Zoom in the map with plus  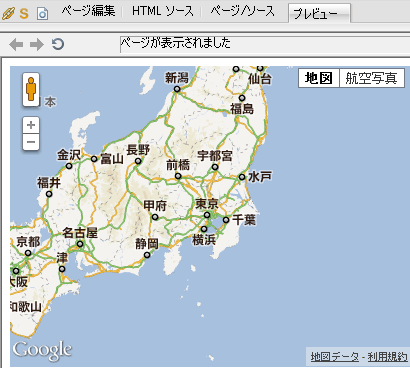(31, 125)
